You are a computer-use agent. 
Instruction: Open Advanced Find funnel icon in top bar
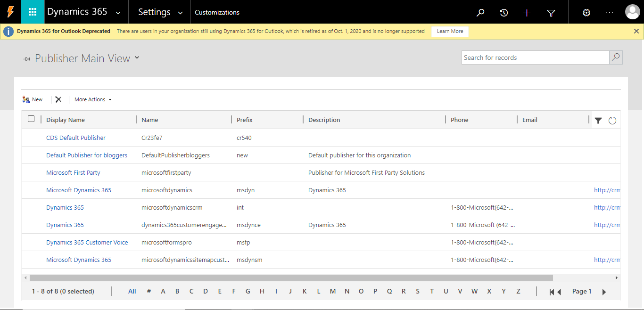[551, 13]
